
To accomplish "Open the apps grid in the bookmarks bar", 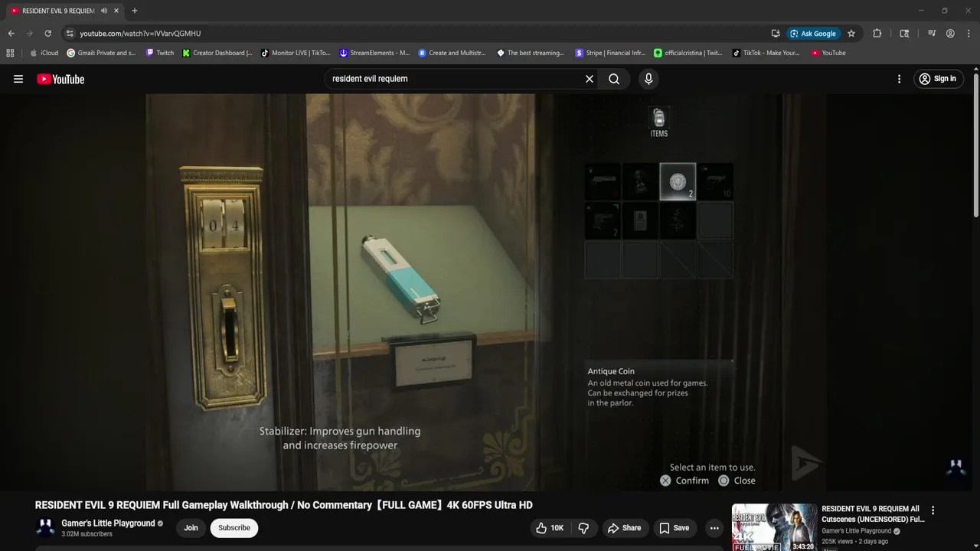I will click(x=10, y=53).
